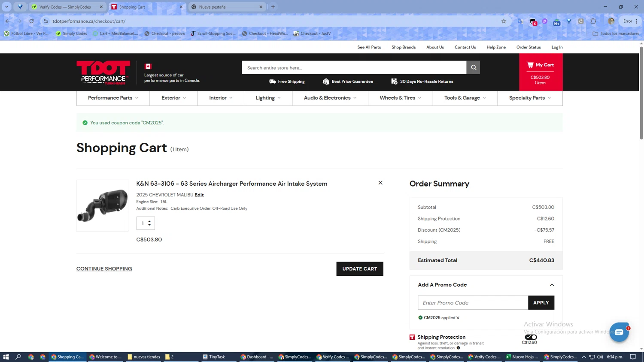This screenshot has height=362, width=644.
Task: Open nuevas tiendas taskbar folder
Action: [x=144, y=357]
